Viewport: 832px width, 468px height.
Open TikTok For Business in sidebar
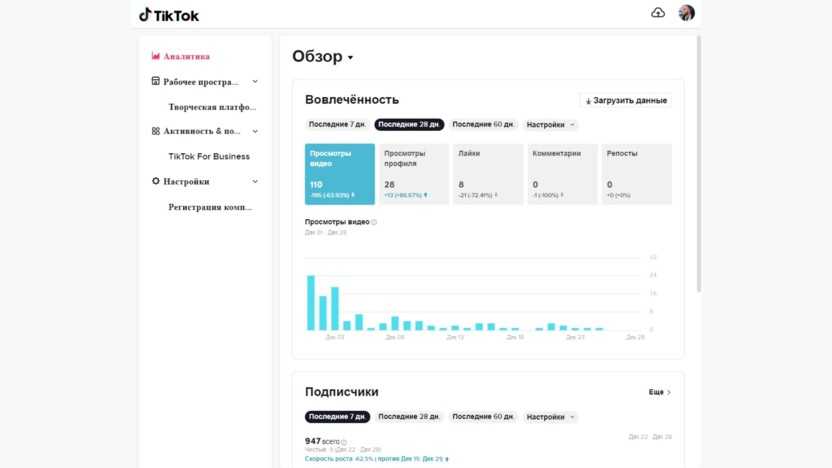209,156
